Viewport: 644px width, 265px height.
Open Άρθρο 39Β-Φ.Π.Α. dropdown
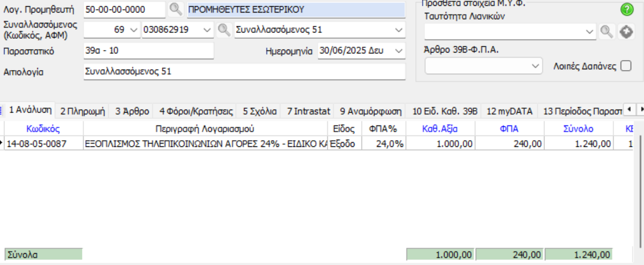coord(535,66)
